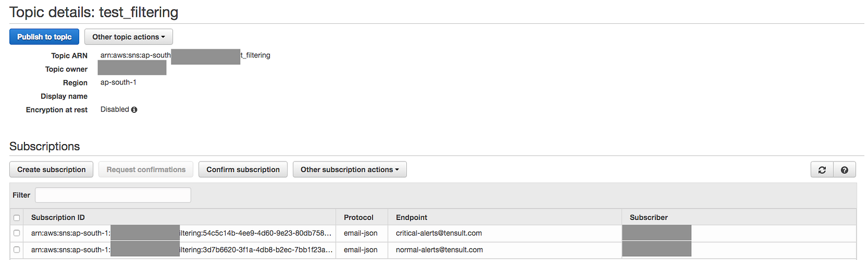Click the info icon beside Disabled
868x260 pixels.
point(134,109)
